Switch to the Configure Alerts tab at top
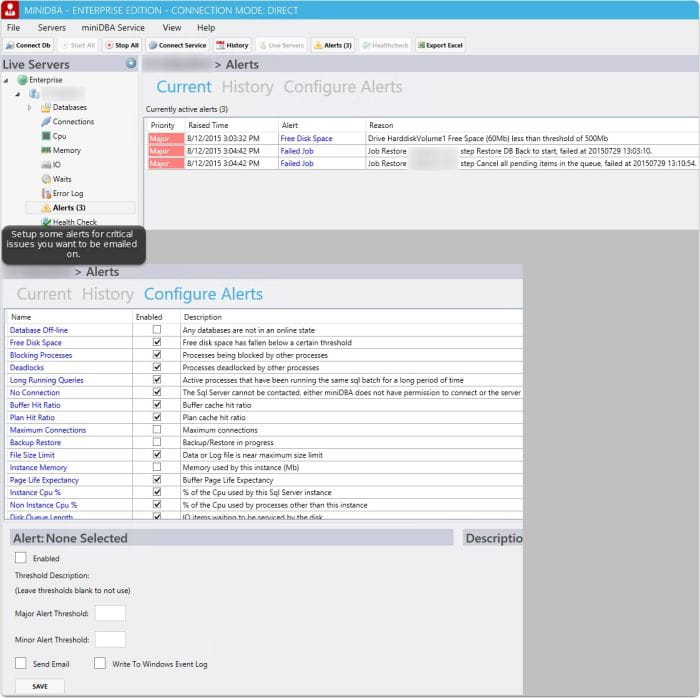The height and width of the screenshot is (698, 700). pos(342,87)
